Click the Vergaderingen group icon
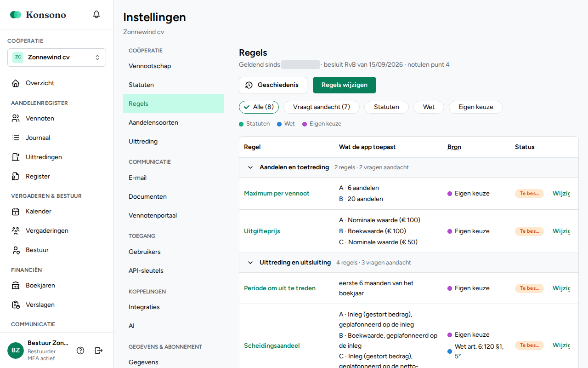The height and width of the screenshot is (368, 588). (16, 231)
